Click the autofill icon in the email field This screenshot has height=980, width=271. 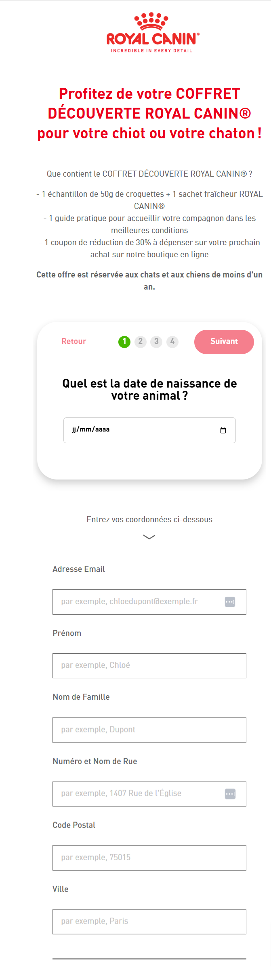click(x=230, y=601)
